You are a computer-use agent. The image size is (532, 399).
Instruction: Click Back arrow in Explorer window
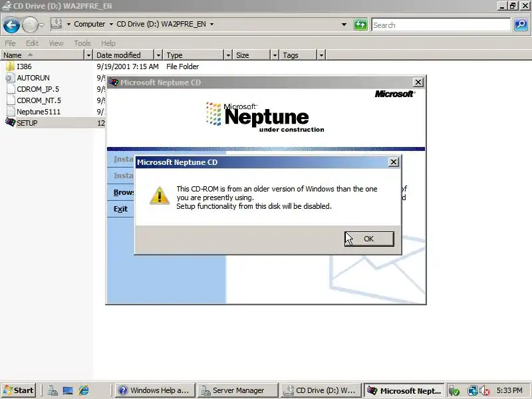[11, 25]
